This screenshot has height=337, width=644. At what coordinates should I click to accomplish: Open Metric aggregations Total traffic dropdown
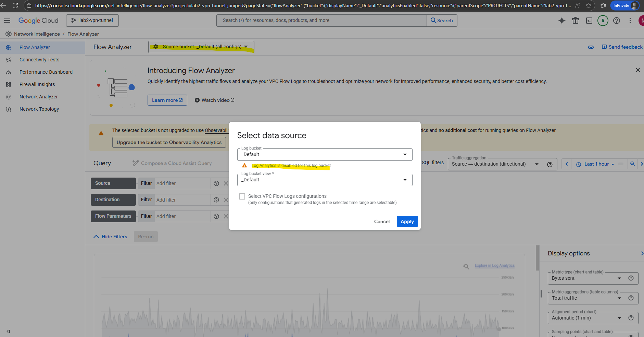click(587, 298)
